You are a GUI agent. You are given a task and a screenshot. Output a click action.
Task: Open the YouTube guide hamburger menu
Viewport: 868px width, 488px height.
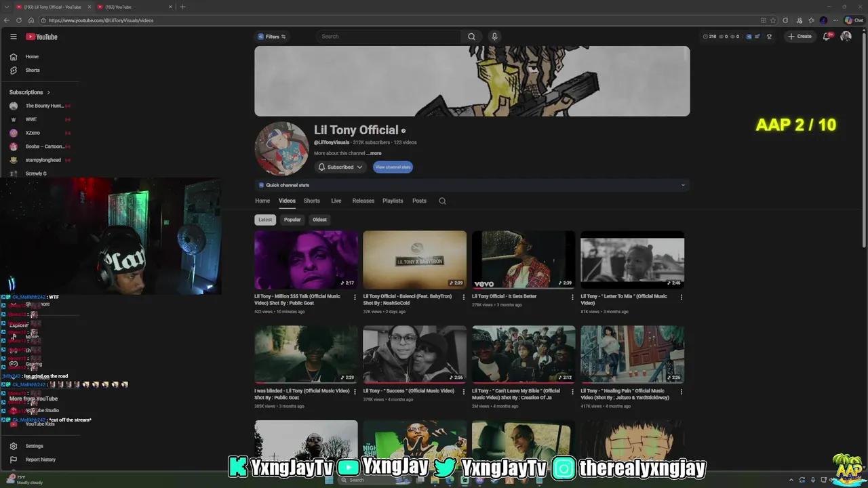(x=13, y=37)
